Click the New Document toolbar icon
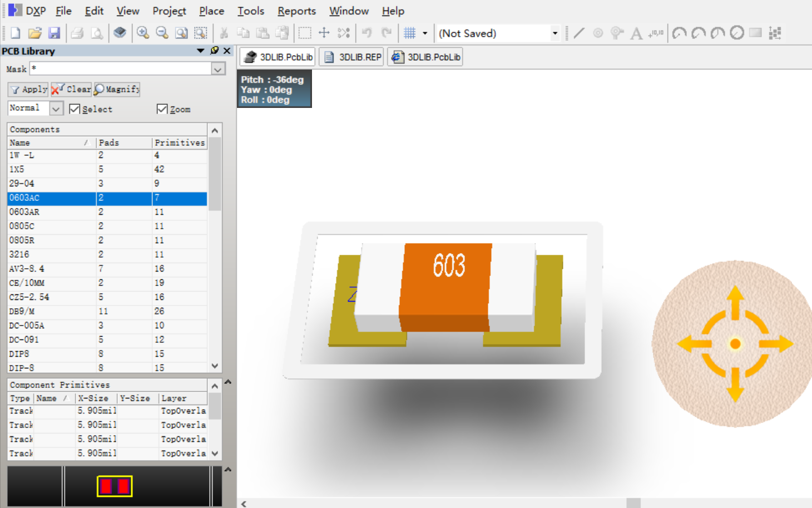The height and width of the screenshot is (508, 812). [15, 33]
